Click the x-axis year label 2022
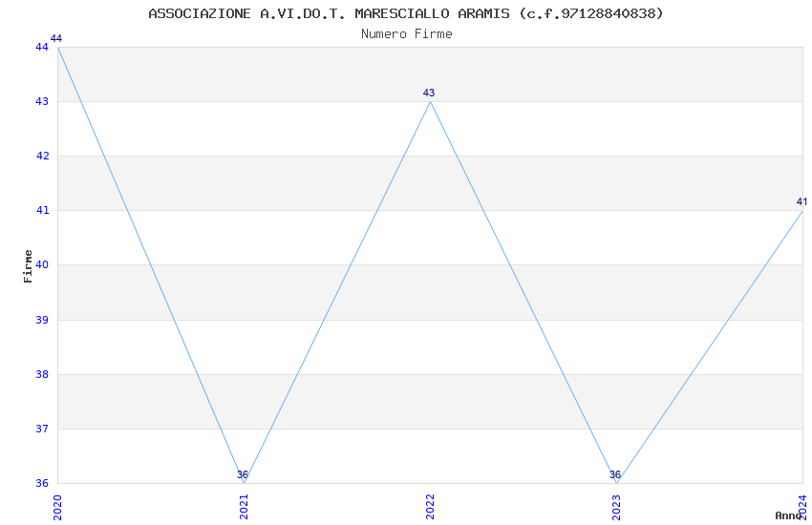The image size is (812, 525). 430,507
